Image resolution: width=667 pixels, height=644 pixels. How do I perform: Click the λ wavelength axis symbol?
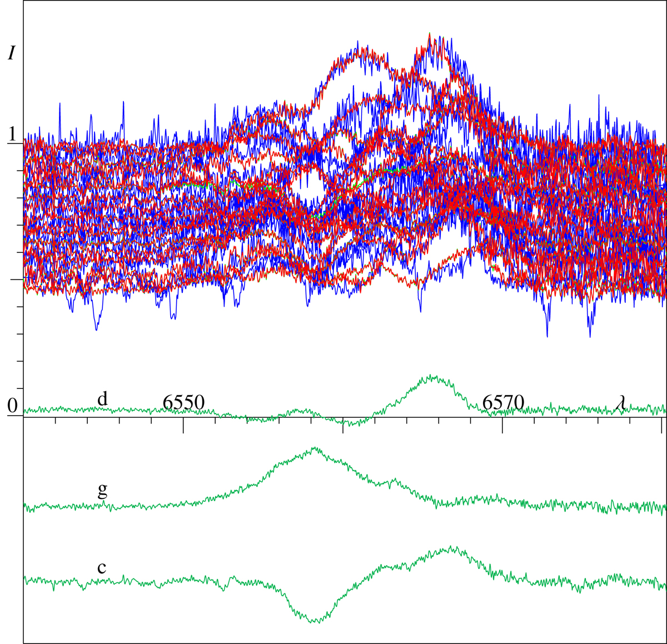point(621,403)
